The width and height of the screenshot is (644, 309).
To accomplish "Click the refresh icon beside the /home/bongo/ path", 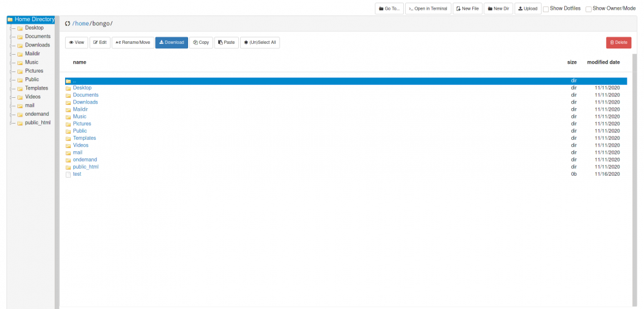I will click(x=68, y=23).
